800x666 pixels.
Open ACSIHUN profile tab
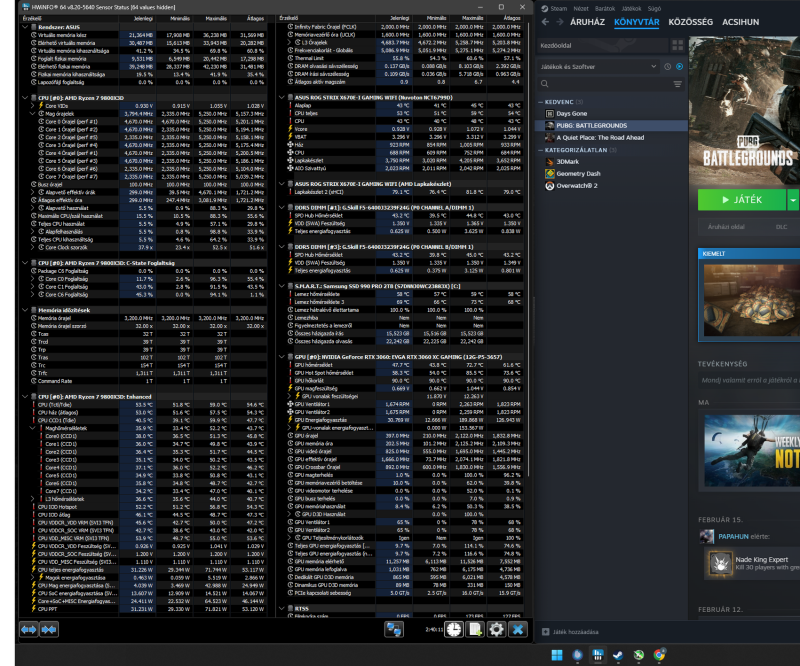pos(740,22)
